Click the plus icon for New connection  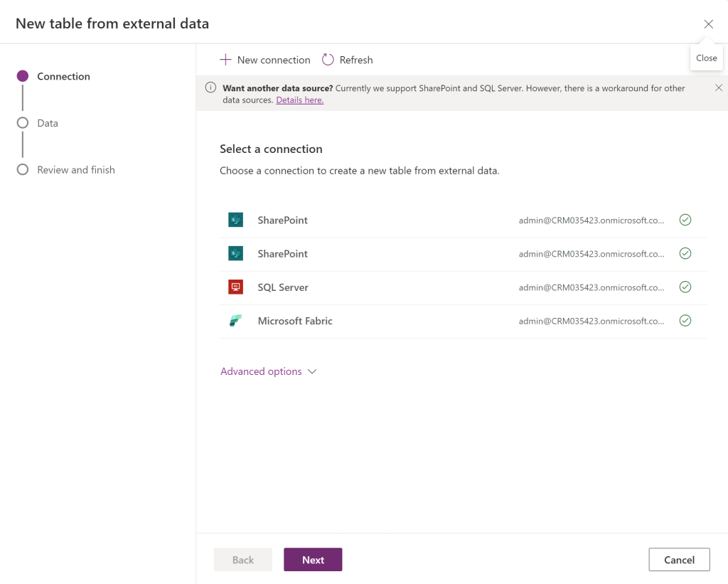tap(225, 60)
